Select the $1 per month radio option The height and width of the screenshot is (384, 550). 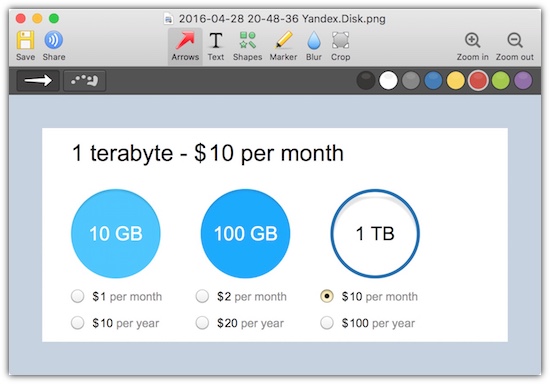(x=78, y=296)
